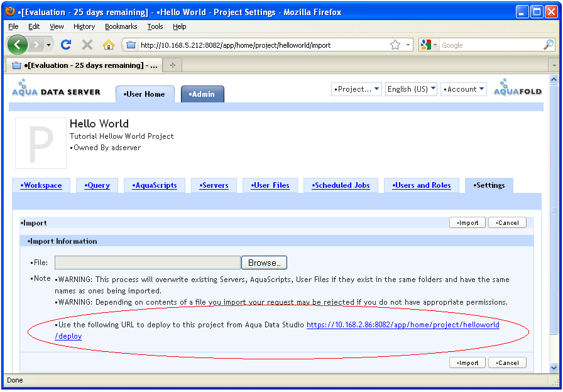Switch to the Admin tab
563x392 pixels.
click(x=202, y=94)
